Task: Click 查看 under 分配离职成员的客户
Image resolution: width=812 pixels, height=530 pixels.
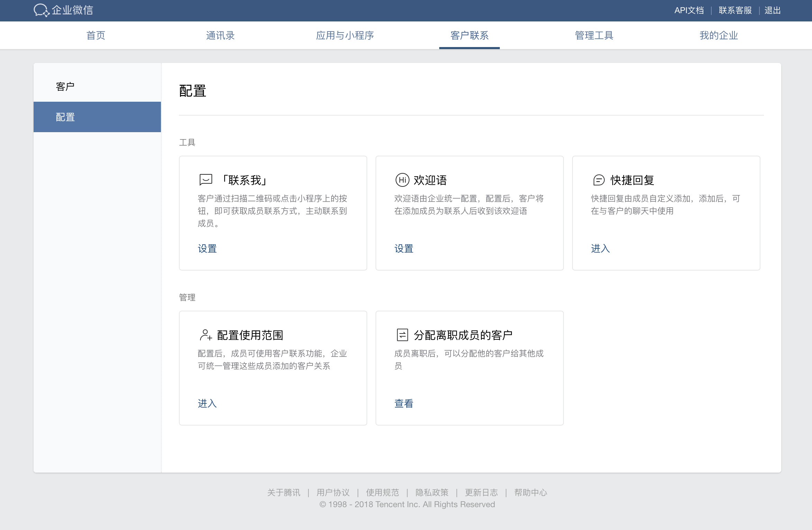Action: pyautogui.click(x=404, y=403)
